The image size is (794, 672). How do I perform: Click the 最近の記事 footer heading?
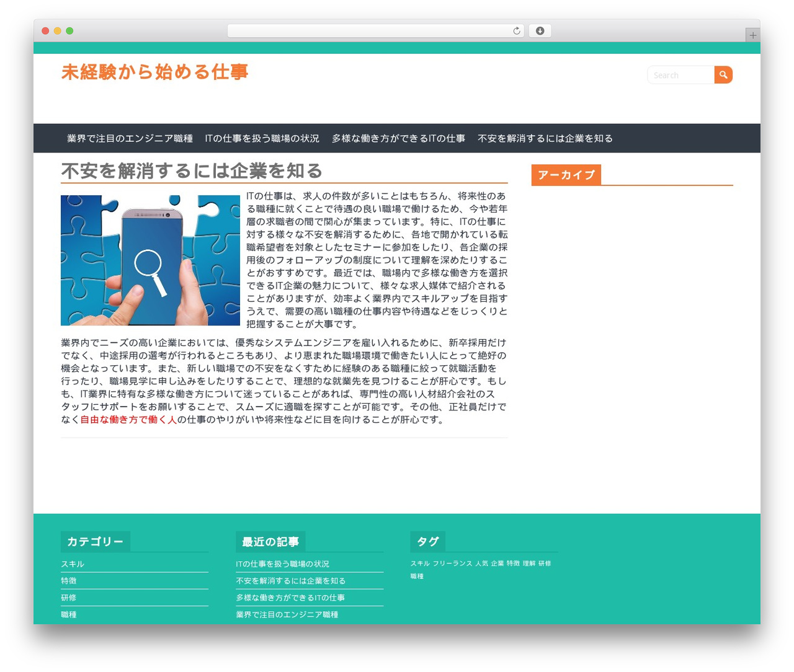click(x=270, y=542)
